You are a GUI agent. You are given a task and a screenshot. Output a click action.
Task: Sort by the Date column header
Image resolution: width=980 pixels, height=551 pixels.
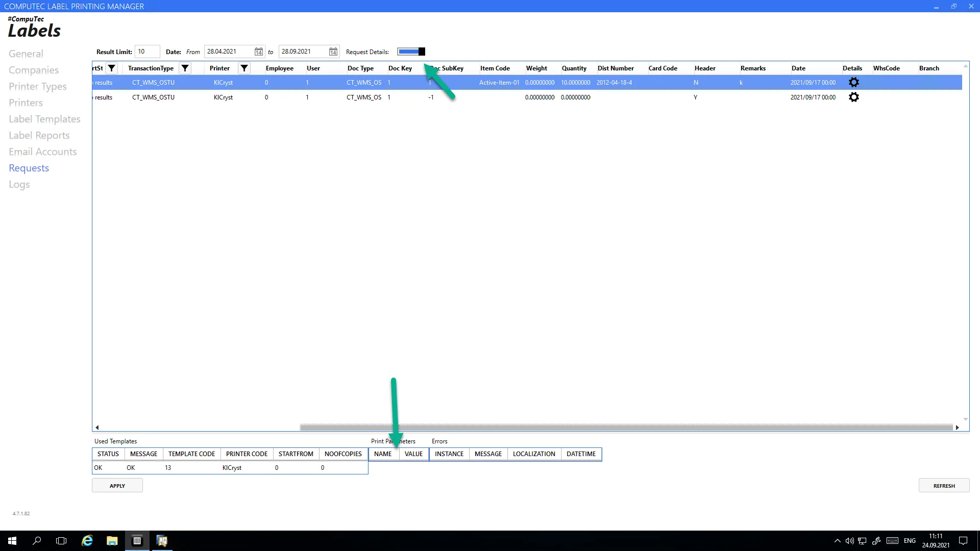[x=798, y=68]
